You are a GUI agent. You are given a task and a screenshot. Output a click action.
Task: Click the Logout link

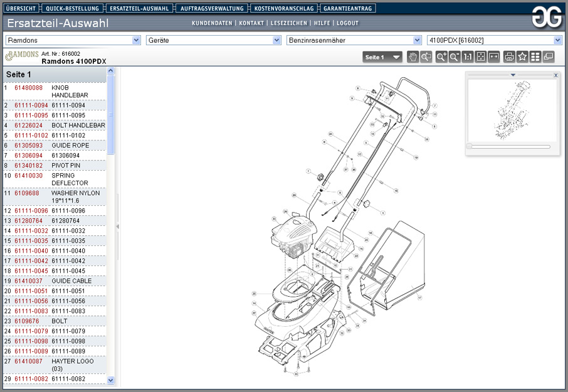coord(347,23)
